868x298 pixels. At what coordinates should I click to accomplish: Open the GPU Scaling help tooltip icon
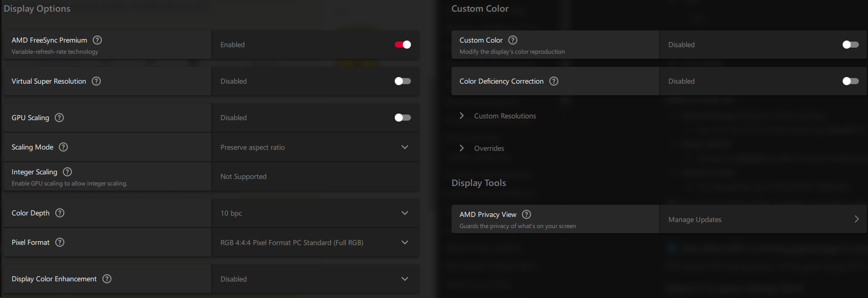[x=59, y=118]
